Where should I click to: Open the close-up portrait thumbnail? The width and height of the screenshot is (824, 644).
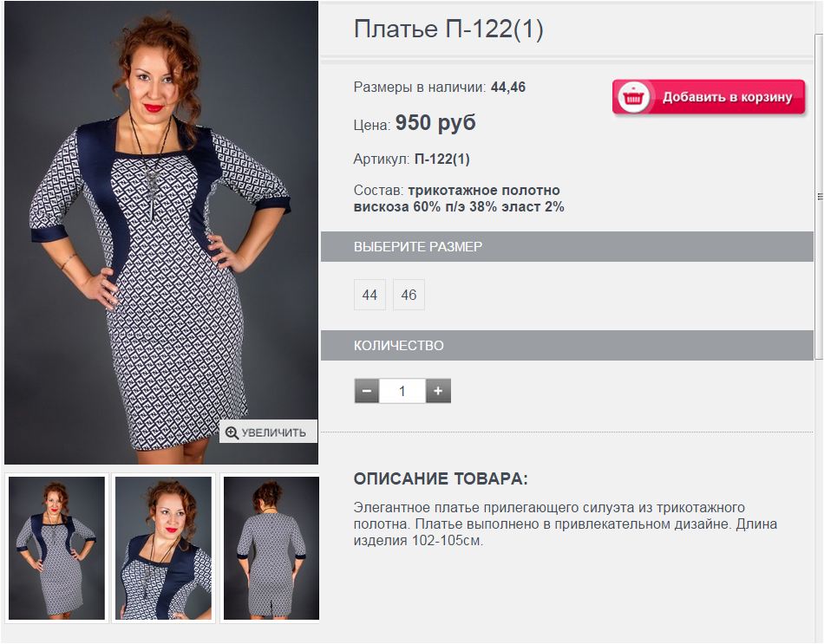click(163, 548)
